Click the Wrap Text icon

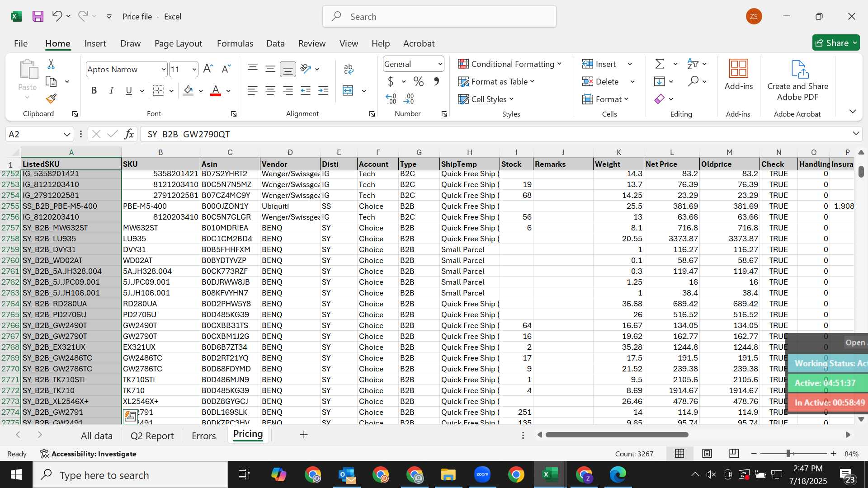tap(348, 69)
